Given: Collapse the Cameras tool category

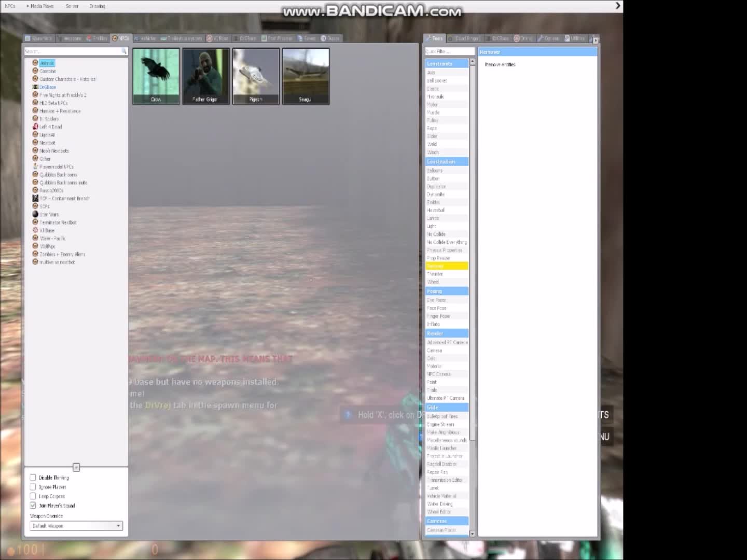Looking at the screenshot, I should pos(447,521).
